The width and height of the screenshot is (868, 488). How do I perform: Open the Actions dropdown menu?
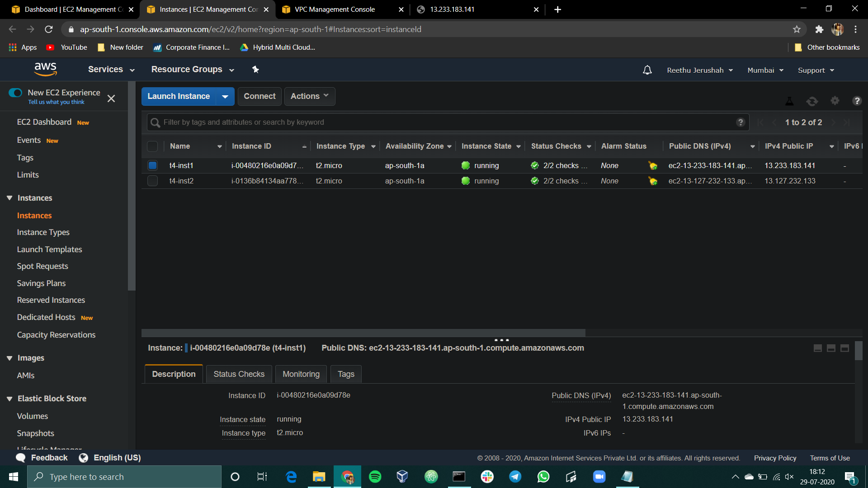point(309,96)
